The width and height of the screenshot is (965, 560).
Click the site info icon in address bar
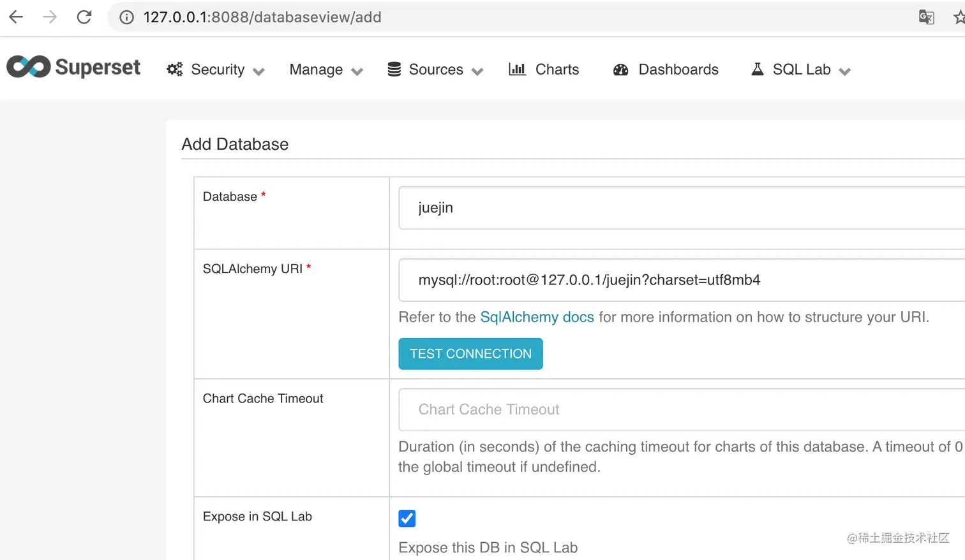127,17
